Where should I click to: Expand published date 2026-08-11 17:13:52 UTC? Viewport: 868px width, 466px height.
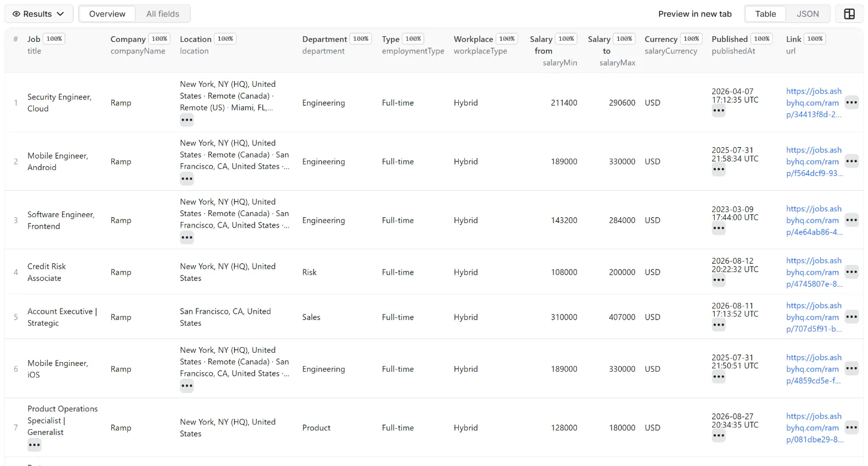pos(718,325)
